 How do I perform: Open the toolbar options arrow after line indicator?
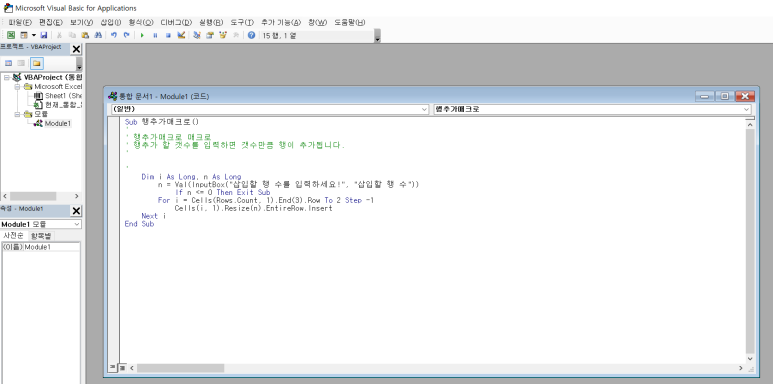378,36
